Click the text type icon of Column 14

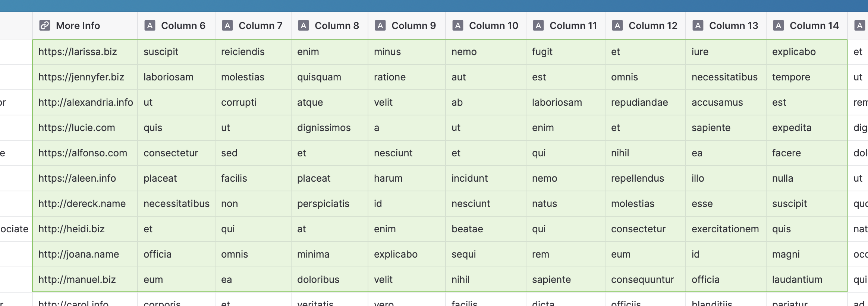coord(779,25)
